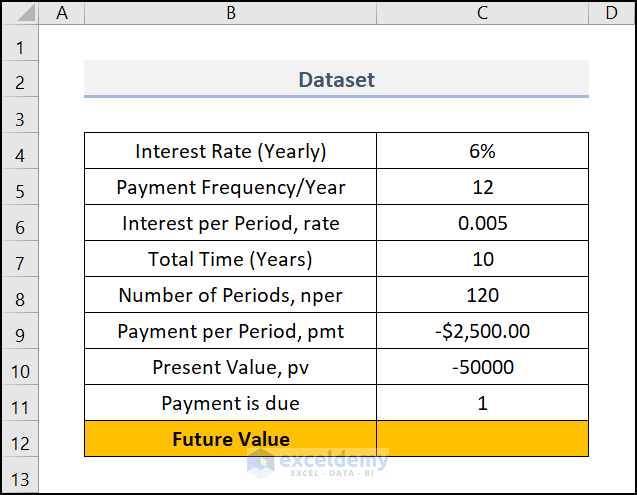Screen dimensions: 637x495
Task: Click the Payment Frequency/Year value 12
Action: click(x=482, y=188)
